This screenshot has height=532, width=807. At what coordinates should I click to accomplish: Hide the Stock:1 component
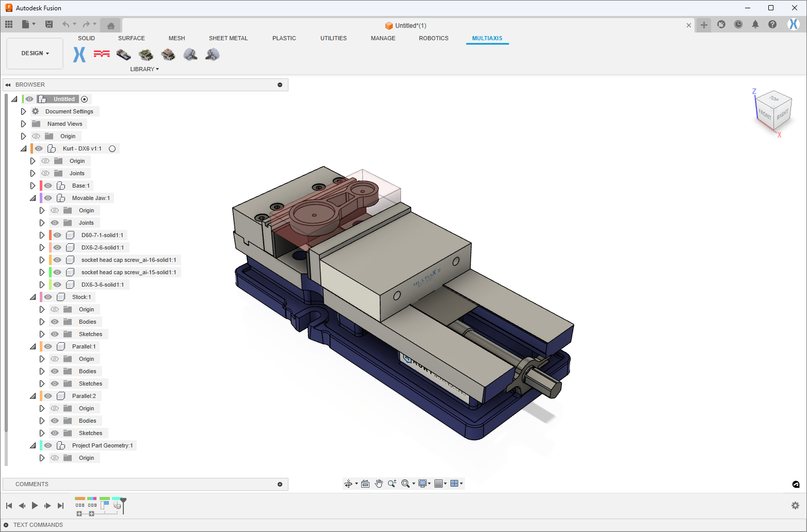pyautogui.click(x=48, y=297)
